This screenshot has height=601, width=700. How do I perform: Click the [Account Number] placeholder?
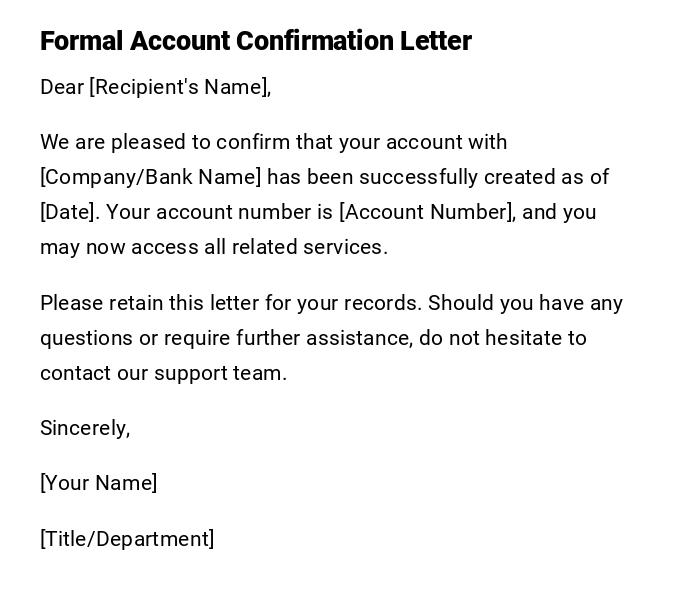pyautogui.click(x=428, y=212)
